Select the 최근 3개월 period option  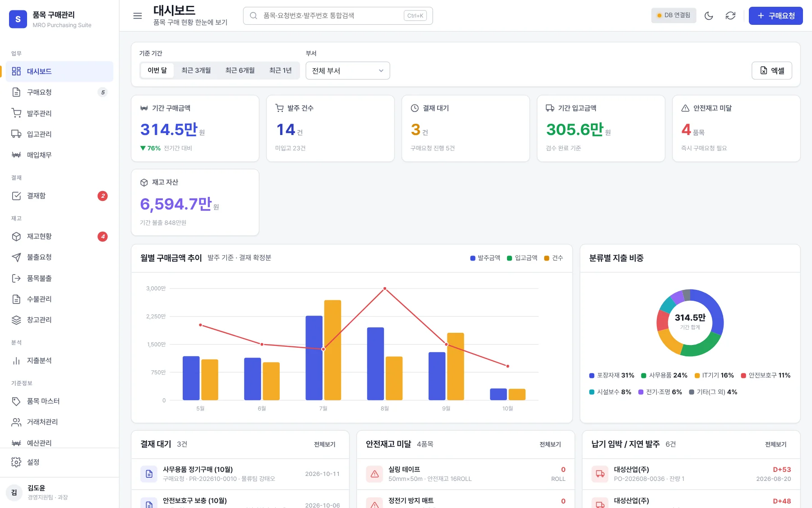point(196,70)
